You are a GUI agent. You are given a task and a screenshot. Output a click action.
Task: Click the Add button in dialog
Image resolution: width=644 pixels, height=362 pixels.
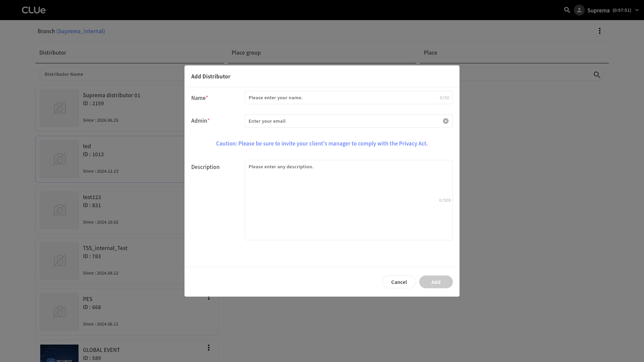tap(436, 282)
